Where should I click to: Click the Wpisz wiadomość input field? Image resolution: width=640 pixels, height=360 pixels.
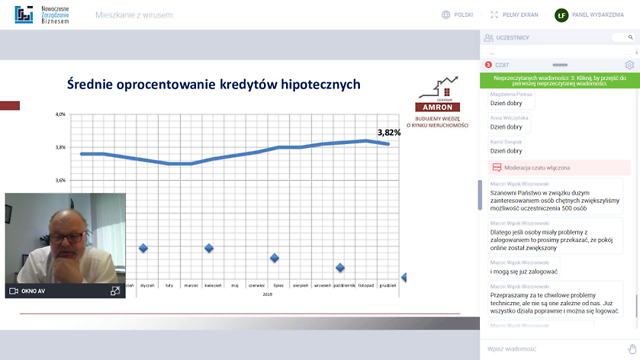click(x=555, y=349)
